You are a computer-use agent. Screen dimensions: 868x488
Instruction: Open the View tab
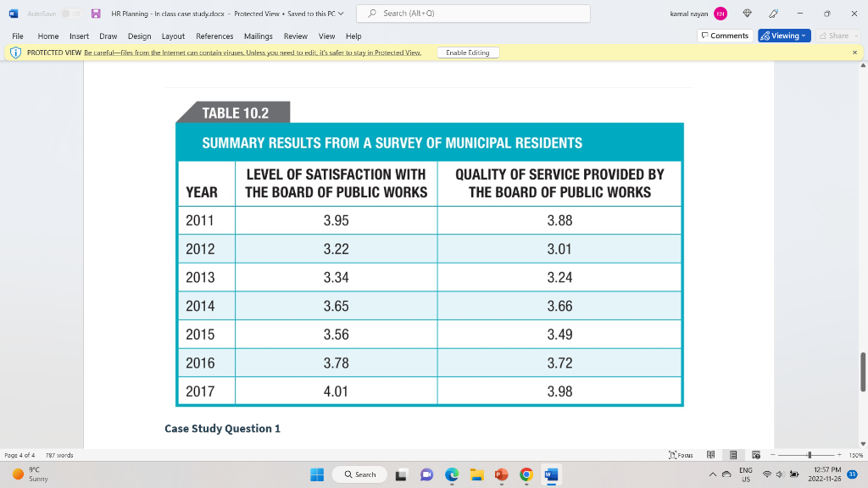point(326,36)
